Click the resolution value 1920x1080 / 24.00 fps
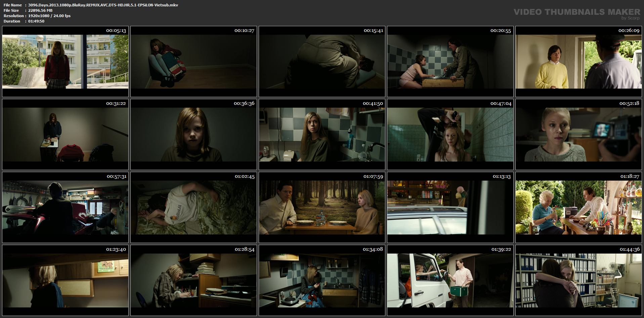Screen dimensions: 644x318 (x=49, y=16)
